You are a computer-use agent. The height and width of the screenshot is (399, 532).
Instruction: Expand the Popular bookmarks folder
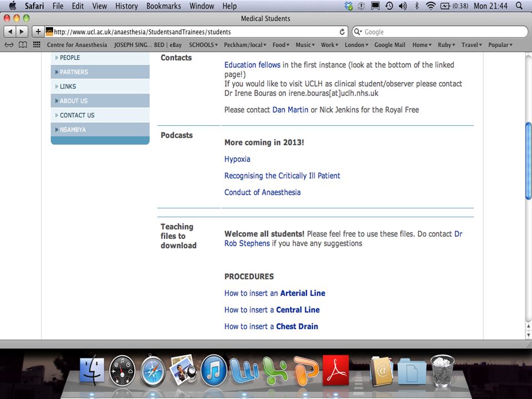tap(500, 45)
